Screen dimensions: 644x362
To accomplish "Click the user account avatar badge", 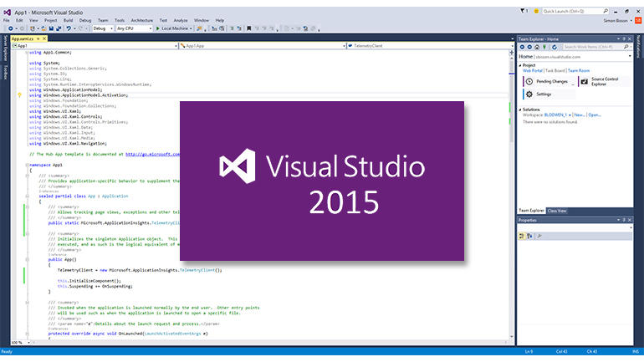I will coord(638,20).
